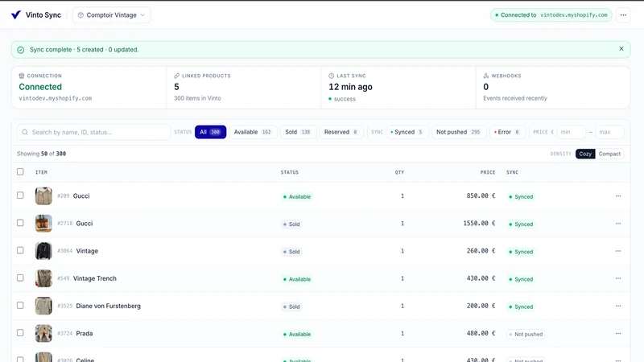Switch density to Compact
Image resolution: width=644 pixels, height=362 pixels.
[x=609, y=154]
